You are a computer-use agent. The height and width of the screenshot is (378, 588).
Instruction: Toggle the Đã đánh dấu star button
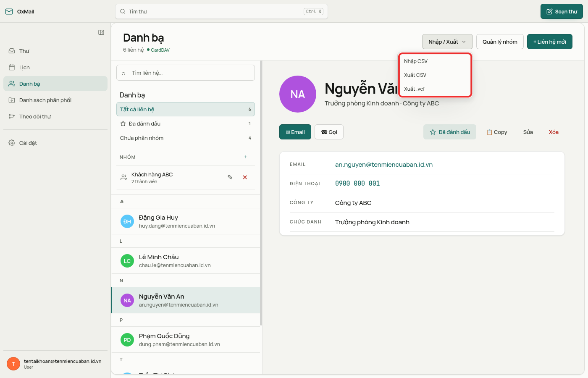tap(450, 132)
